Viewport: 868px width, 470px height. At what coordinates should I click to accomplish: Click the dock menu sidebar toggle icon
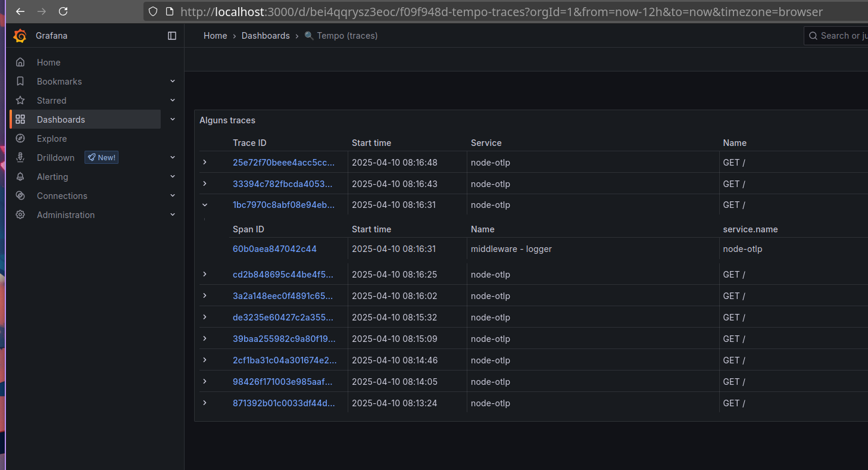point(172,36)
